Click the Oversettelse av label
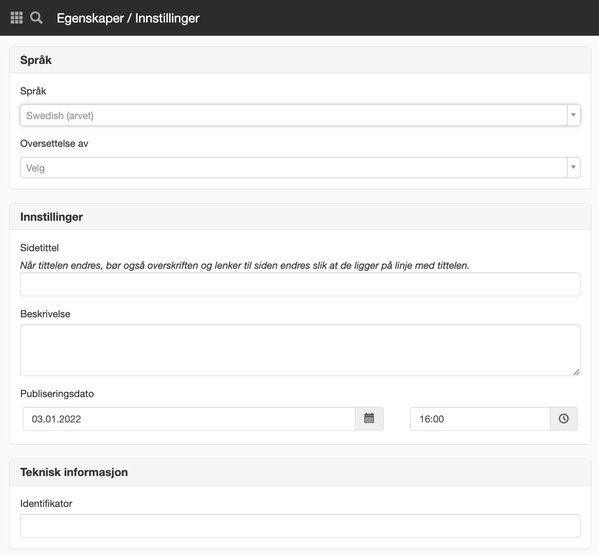 (54, 143)
